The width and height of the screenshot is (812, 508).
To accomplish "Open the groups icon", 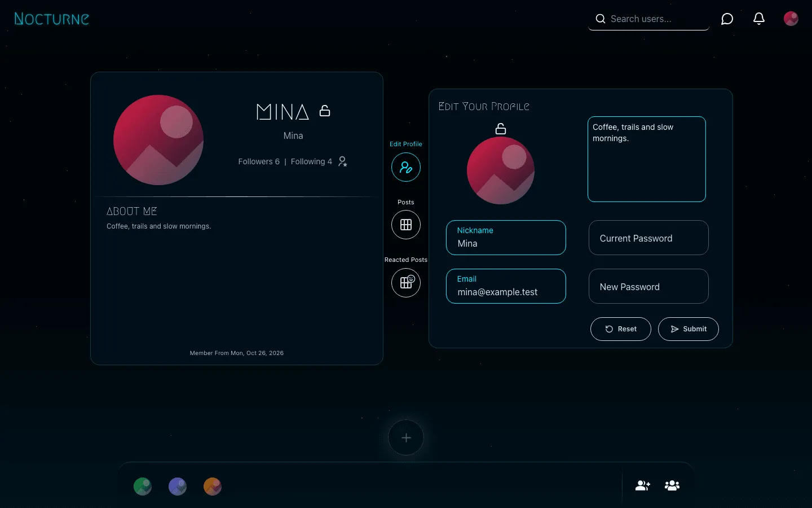I will point(672,485).
